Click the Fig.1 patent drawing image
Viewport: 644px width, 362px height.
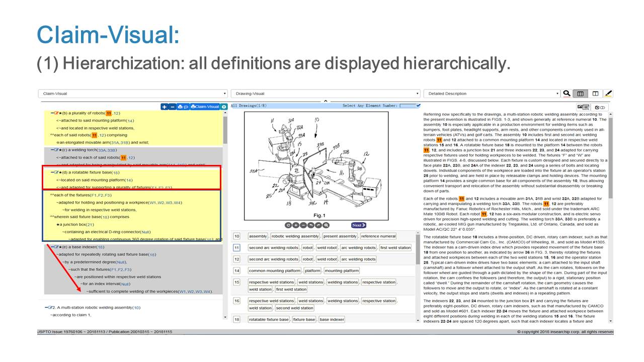click(x=316, y=165)
